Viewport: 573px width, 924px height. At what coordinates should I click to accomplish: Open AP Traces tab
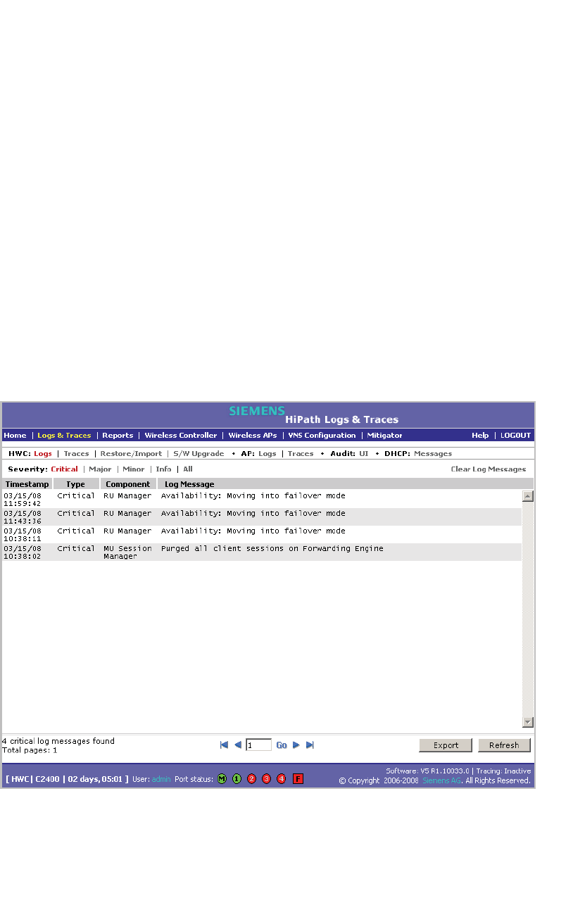click(x=301, y=454)
